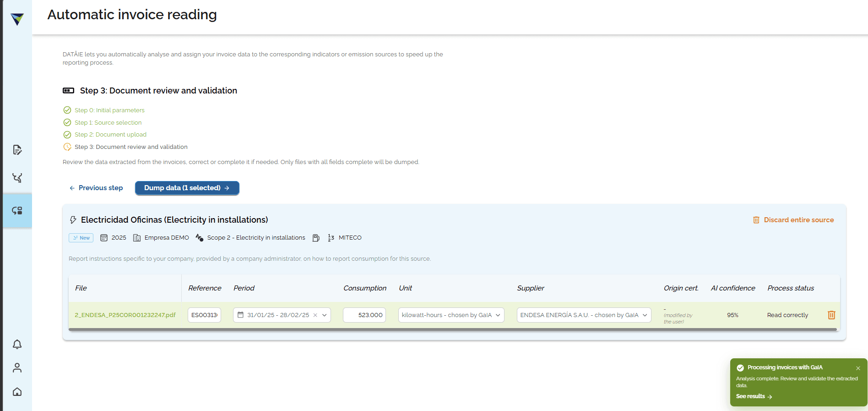This screenshot has height=411, width=868.
Task: Click the Supplier column header
Action: coord(531,288)
